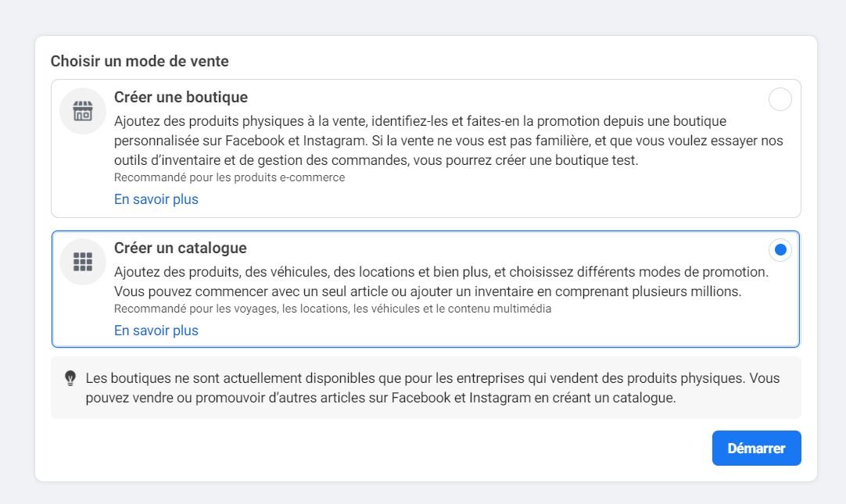Screen dimensions: 846x504
Task: Click the gray info banner about les boutiques
Action: click(x=425, y=387)
